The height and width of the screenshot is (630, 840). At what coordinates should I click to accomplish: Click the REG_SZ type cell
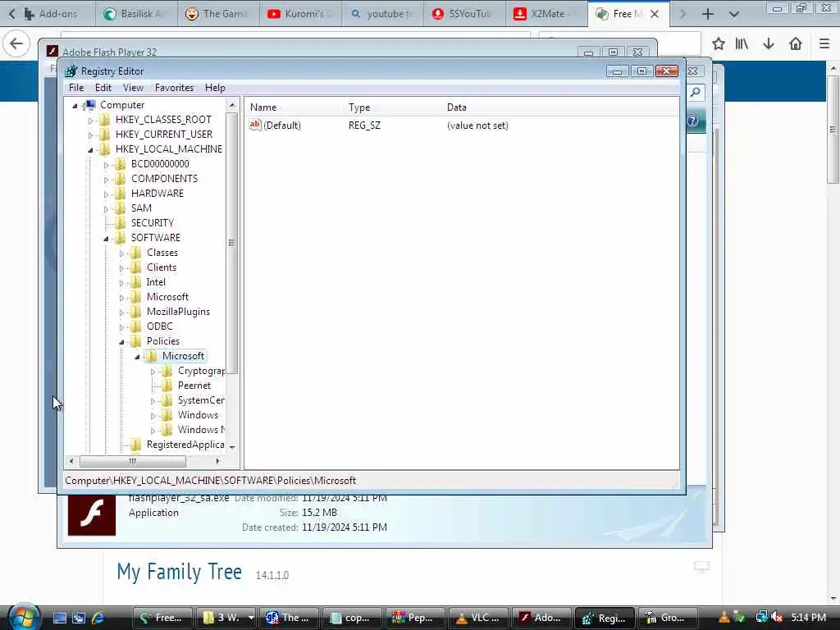coord(364,126)
